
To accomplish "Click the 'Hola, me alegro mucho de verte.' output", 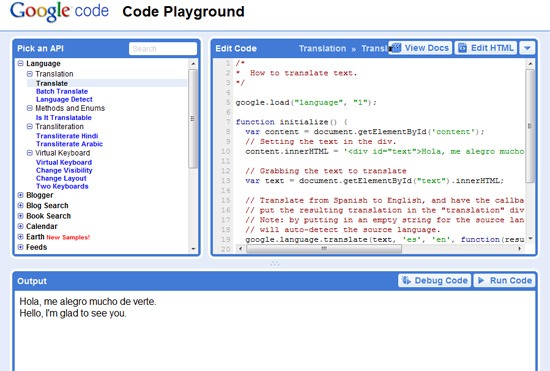I will click(x=88, y=302).
